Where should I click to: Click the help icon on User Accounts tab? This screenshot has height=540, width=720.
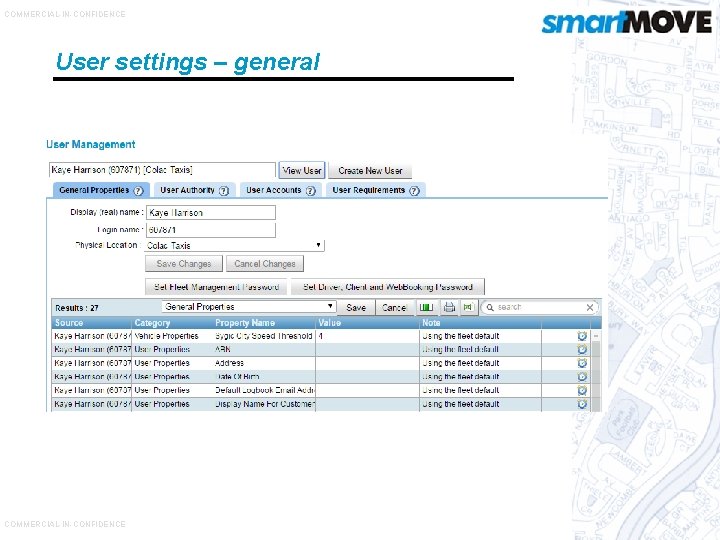pos(311,191)
